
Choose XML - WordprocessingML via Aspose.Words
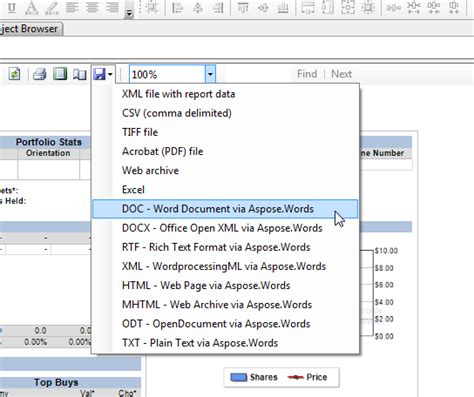(x=225, y=266)
